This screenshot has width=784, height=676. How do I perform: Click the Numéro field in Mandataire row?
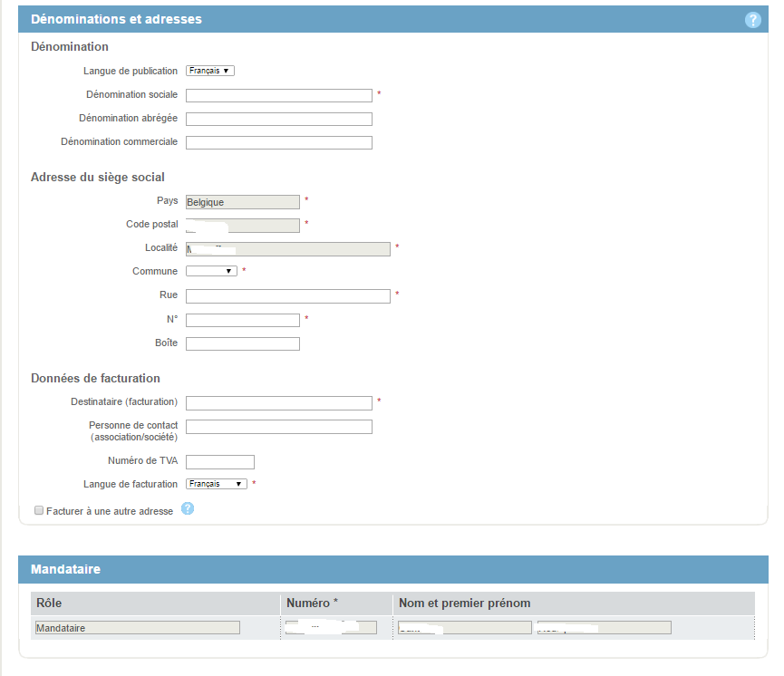tap(330, 627)
